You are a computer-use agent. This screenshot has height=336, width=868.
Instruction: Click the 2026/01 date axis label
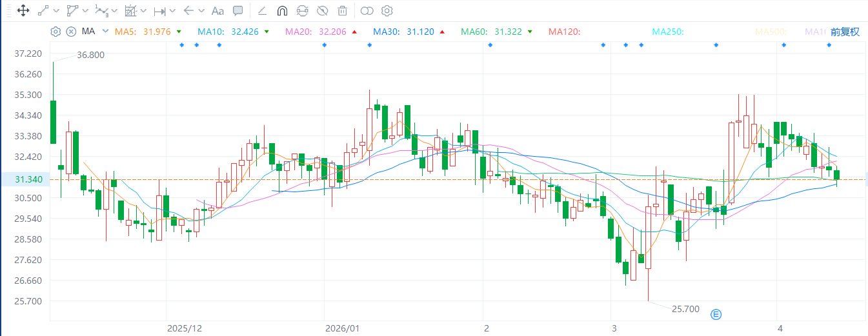tap(342, 328)
